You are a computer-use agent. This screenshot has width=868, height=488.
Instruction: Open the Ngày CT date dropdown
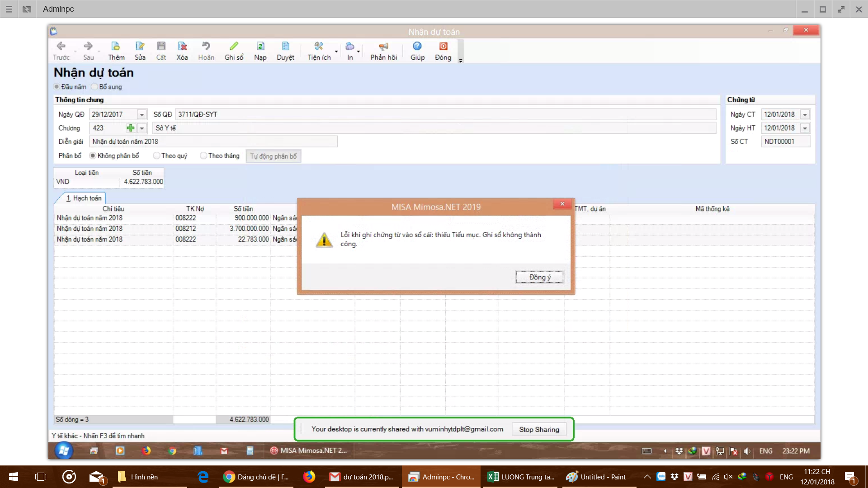click(x=805, y=115)
